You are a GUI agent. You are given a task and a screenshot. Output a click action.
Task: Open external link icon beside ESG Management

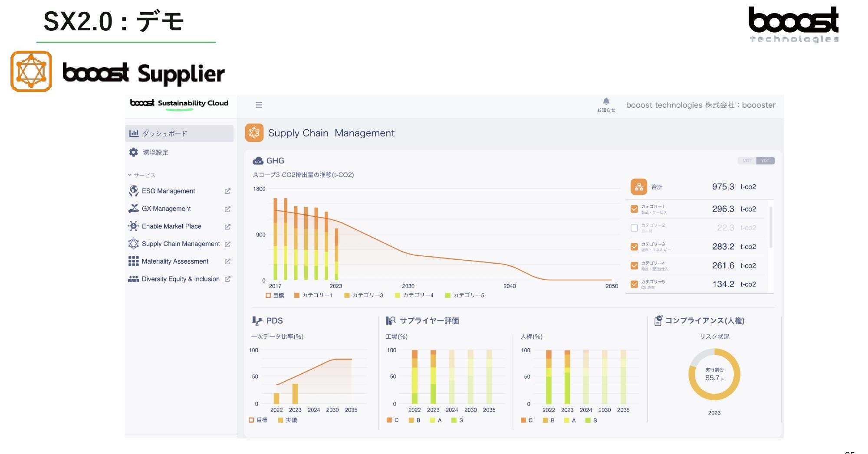pos(227,191)
